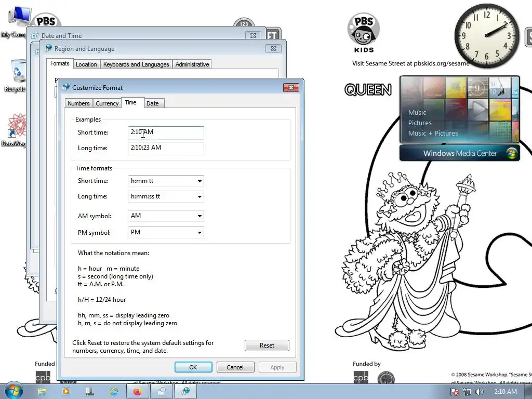Open the Location tab in Region and Language
Screen dimensions: 532x399
click(86, 64)
